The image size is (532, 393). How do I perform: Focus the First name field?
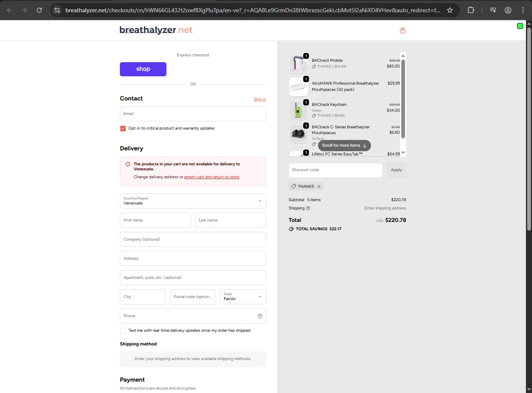155,220
